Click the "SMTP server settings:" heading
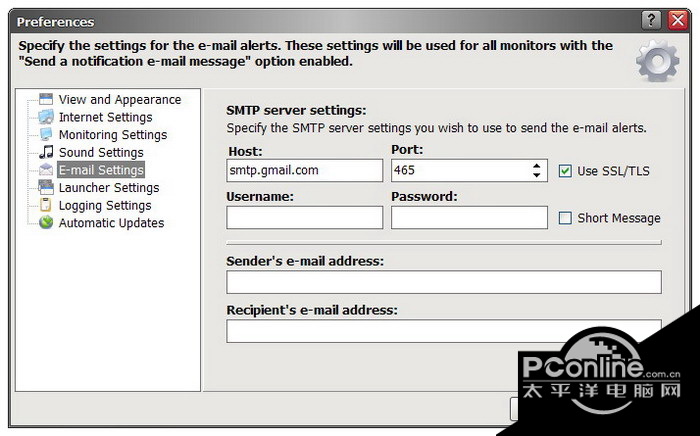The image size is (700, 436). pyautogui.click(x=296, y=110)
